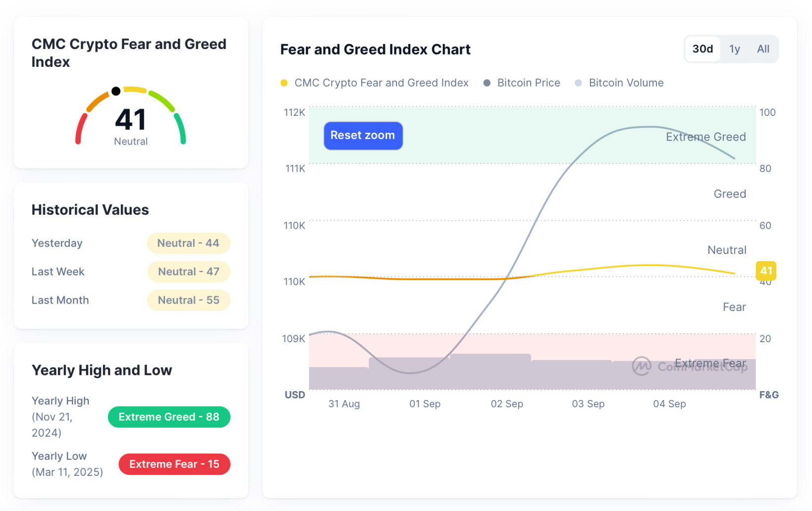812x511 pixels.
Task: Click the green segment of the gauge
Action: [x=180, y=128]
